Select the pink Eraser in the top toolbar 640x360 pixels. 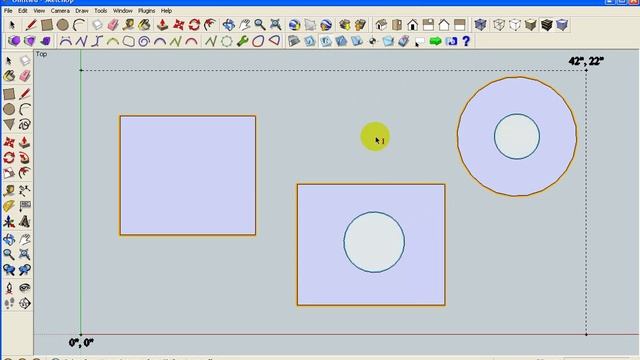point(113,25)
